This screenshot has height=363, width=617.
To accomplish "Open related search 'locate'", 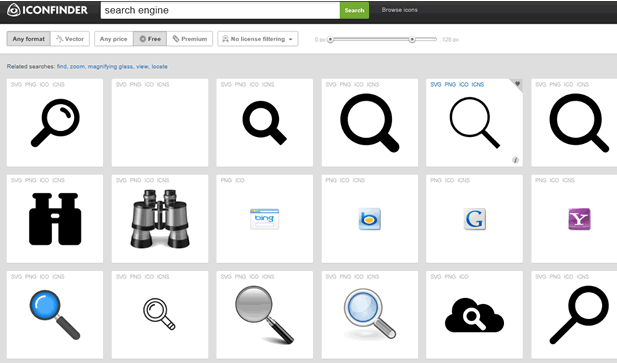I will [x=159, y=66].
